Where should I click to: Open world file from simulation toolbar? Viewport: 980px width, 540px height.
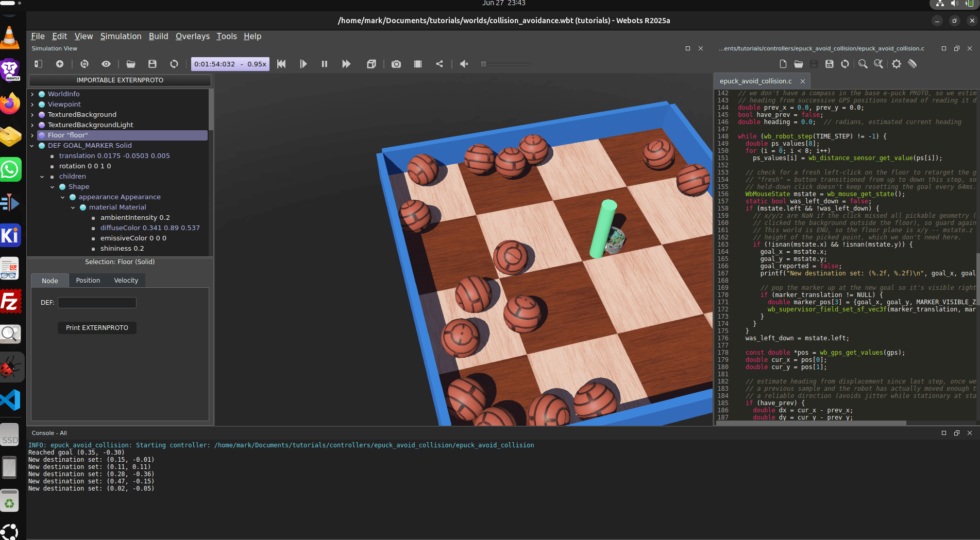(x=131, y=64)
